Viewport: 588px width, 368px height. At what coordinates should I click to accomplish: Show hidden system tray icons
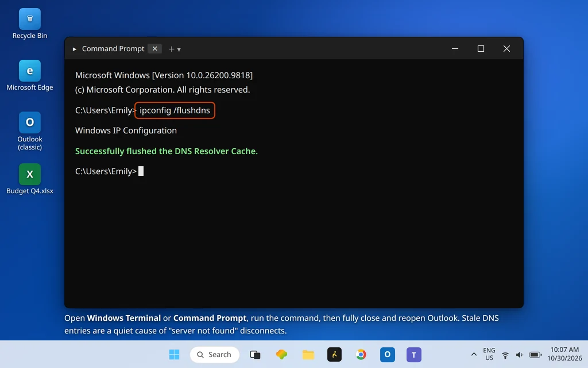click(474, 354)
